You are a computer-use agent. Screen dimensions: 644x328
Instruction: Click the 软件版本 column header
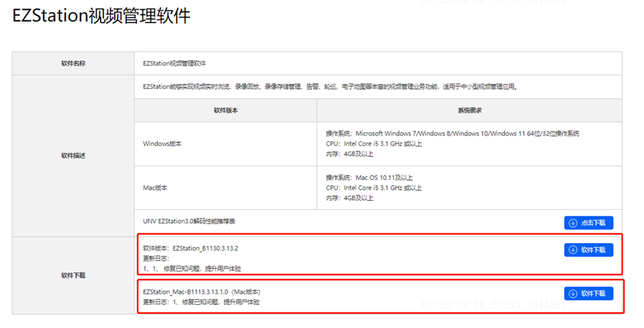click(226, 110)
